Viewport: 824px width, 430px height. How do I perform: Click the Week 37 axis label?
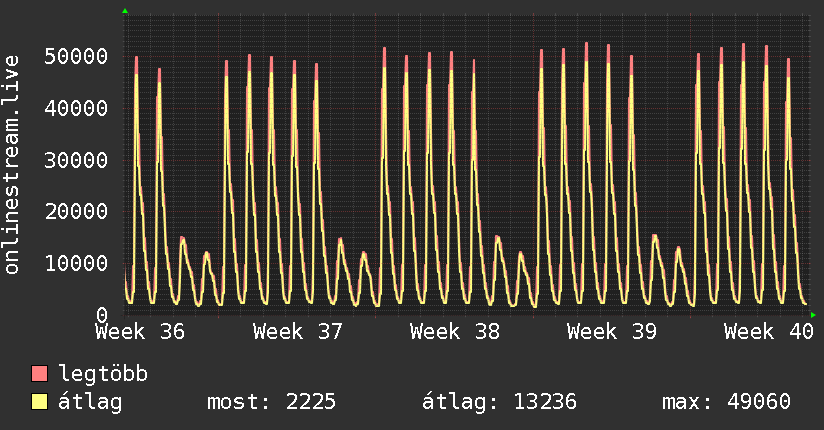click(x=297, y=332)
